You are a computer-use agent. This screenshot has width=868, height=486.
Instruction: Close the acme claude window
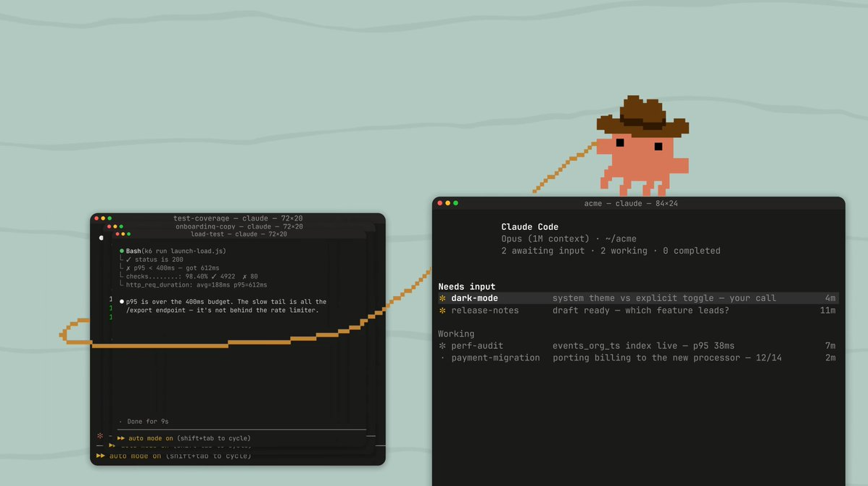click(440, 203)
